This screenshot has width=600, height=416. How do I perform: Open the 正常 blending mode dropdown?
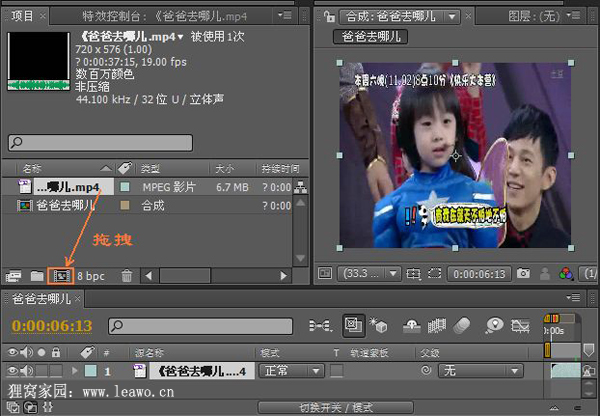292,371
